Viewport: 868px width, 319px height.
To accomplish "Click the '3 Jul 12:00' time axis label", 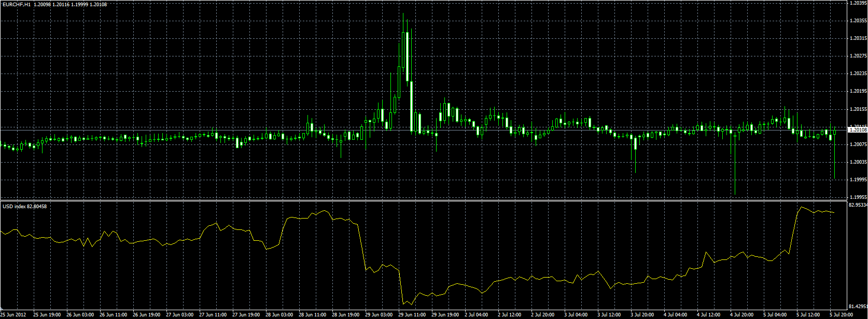I will click(610, 315).
